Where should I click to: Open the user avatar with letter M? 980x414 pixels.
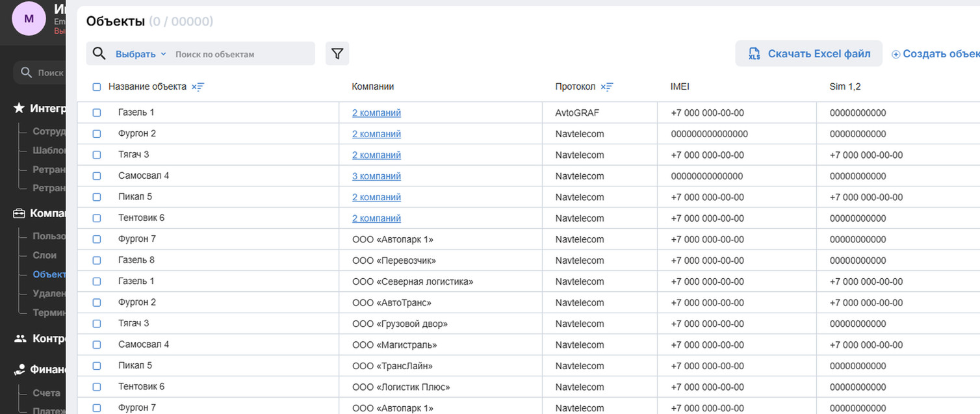coord(29,19)
